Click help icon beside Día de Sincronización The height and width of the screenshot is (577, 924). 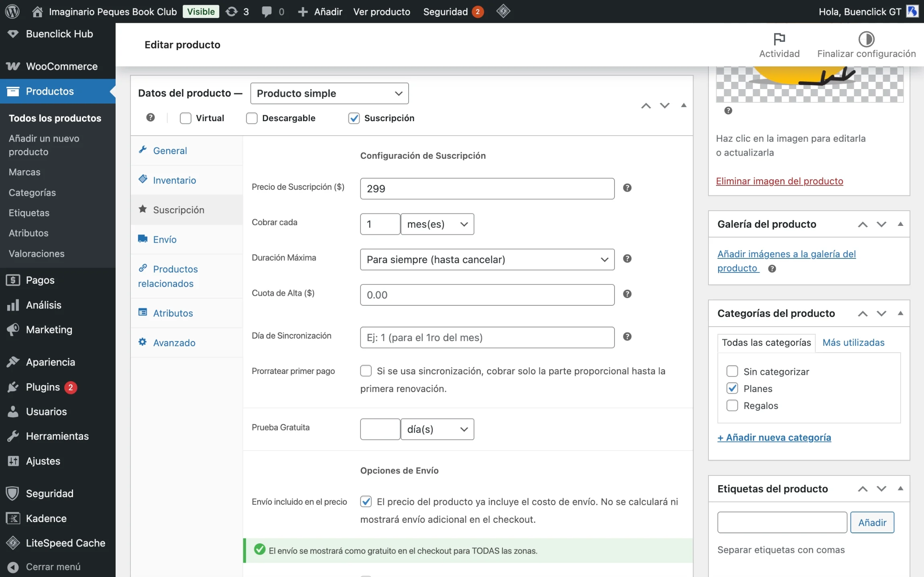click(x=627, y=337)
